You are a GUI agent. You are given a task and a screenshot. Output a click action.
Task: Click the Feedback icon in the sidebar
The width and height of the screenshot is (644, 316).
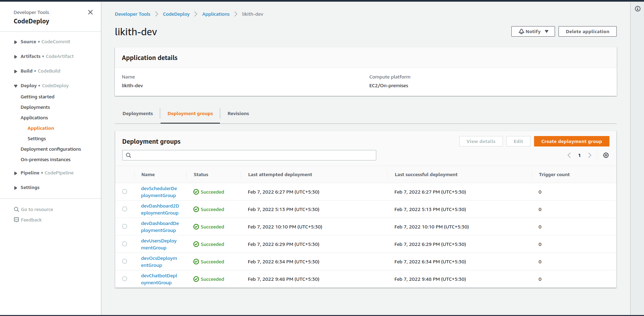point(16,219)
